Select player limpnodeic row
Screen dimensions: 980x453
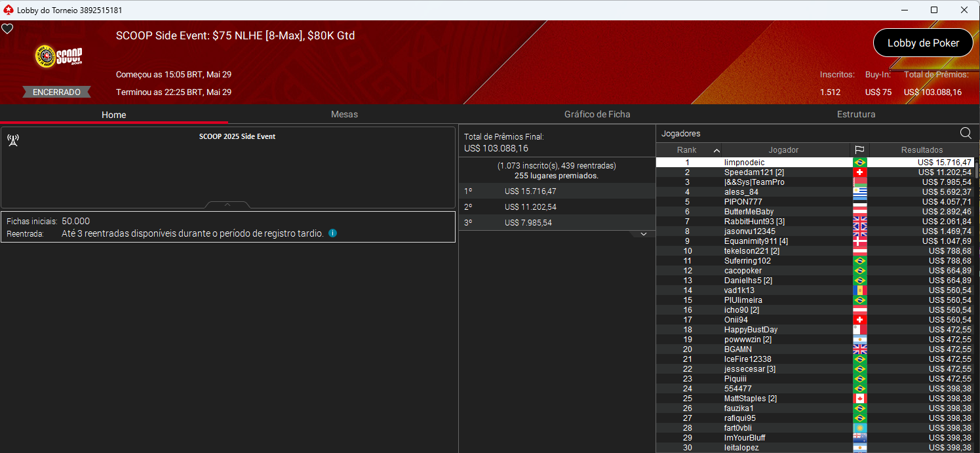(815, 162)
